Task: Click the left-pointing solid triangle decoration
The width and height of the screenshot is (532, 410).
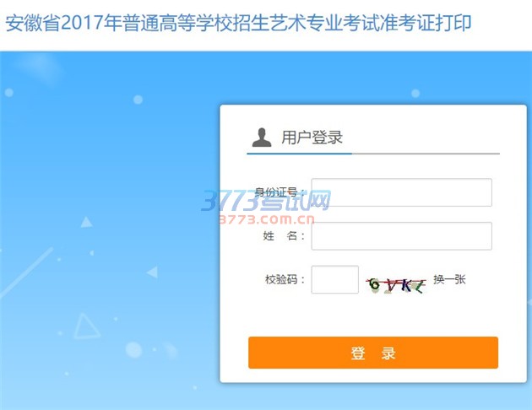Action: click(152, 272)
